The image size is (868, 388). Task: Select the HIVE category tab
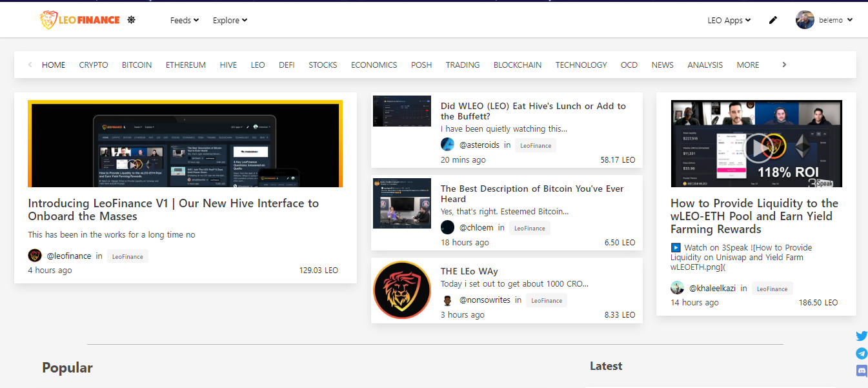pyautogui.click(x=228, y=65)
